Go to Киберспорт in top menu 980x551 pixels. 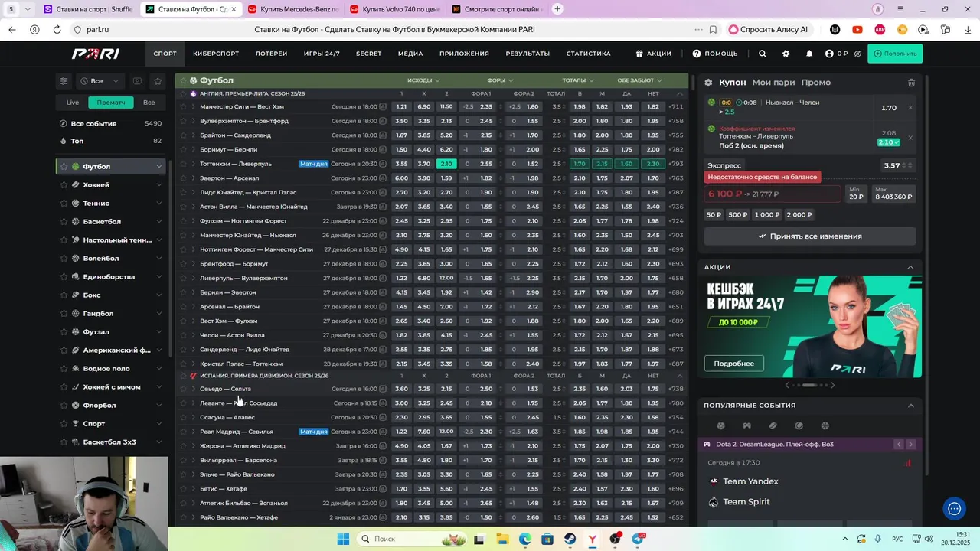[216, 54]
